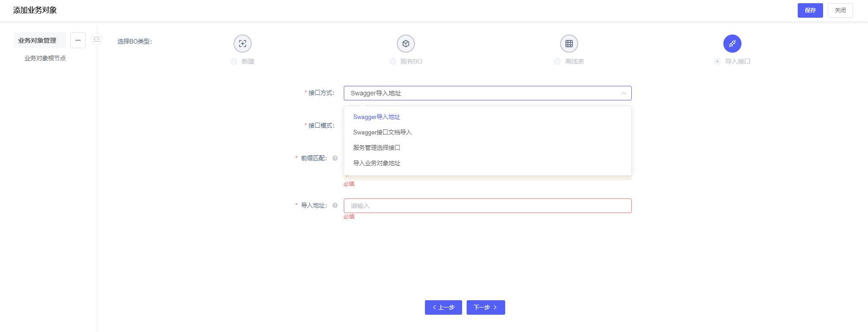868x332 pixels.
Task: Collapse the sidebar with the fold icon
Action: click(x=97, y=40)
